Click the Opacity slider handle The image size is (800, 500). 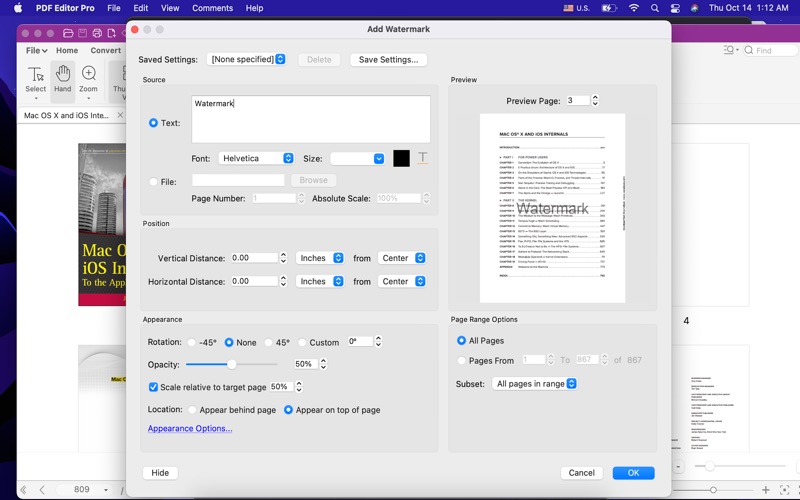click(232, 364)
